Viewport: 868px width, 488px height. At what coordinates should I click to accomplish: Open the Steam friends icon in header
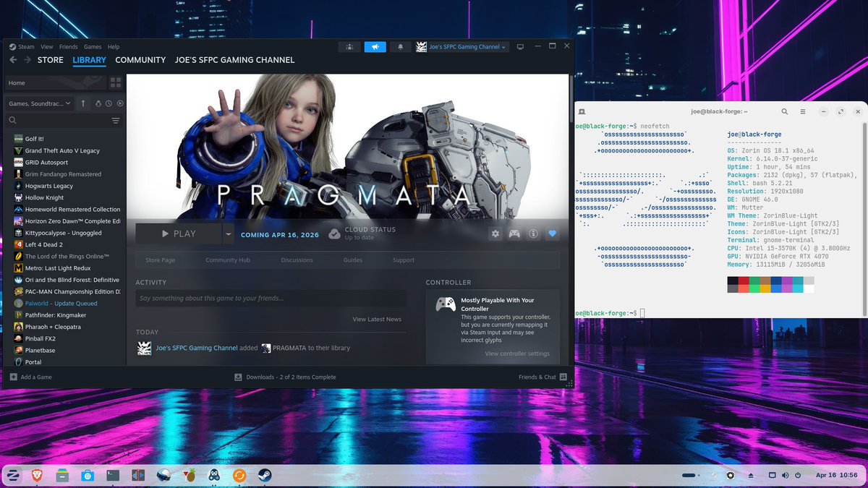349,47
